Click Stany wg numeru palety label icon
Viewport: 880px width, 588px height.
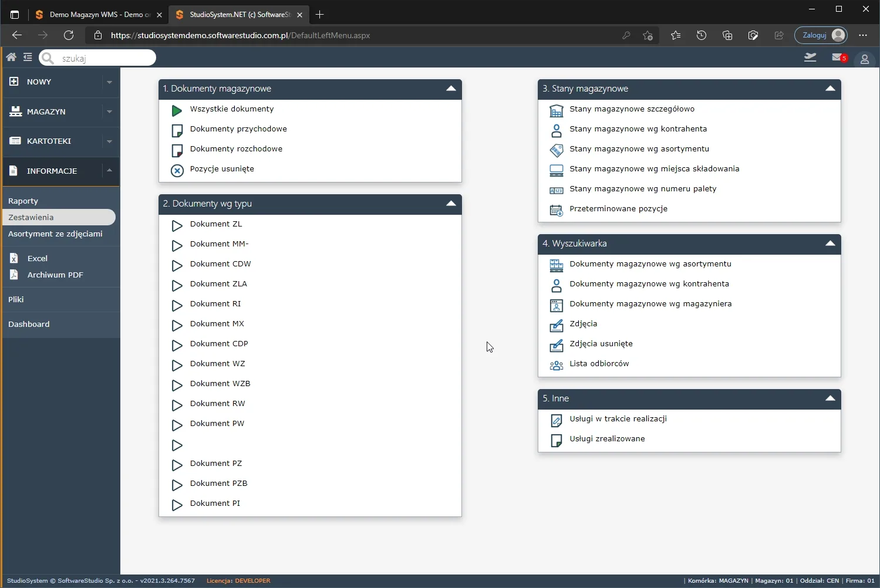556,190
